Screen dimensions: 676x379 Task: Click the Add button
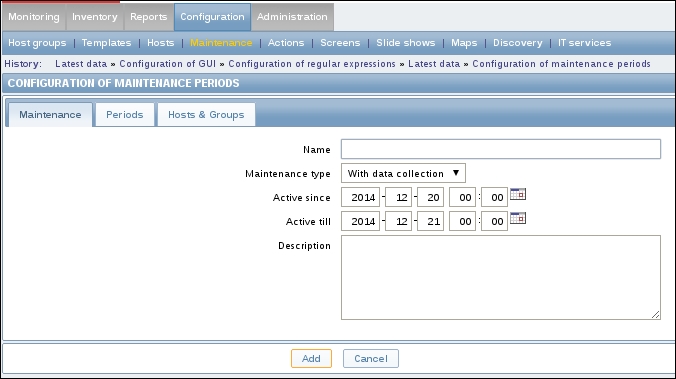pyautogui.click(x=311, y=358)
